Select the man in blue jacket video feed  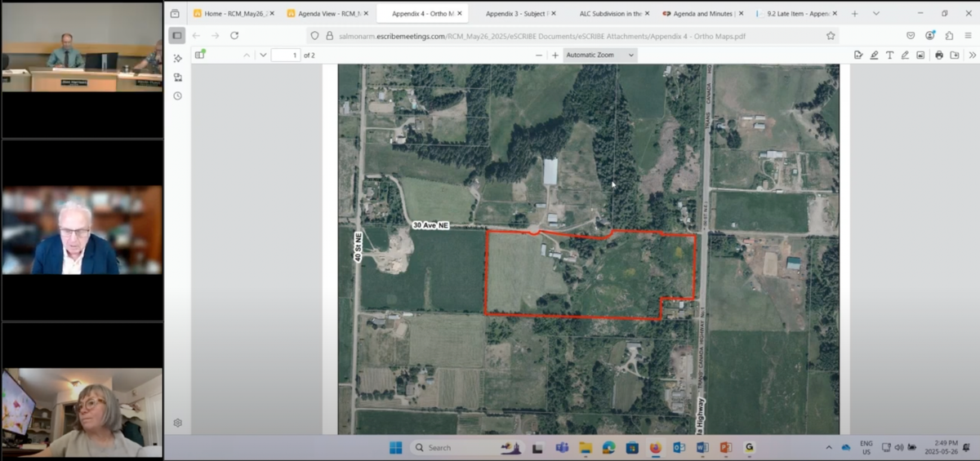click(82, 230)
